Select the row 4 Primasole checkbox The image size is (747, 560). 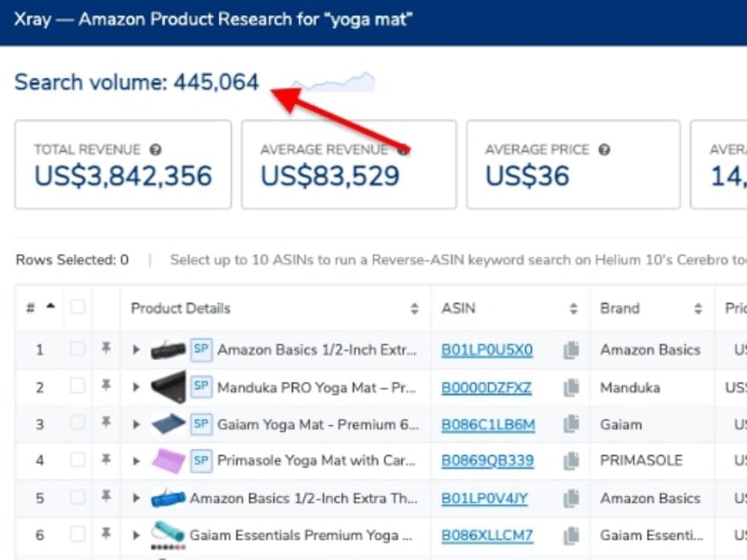(x=77, y=459)
